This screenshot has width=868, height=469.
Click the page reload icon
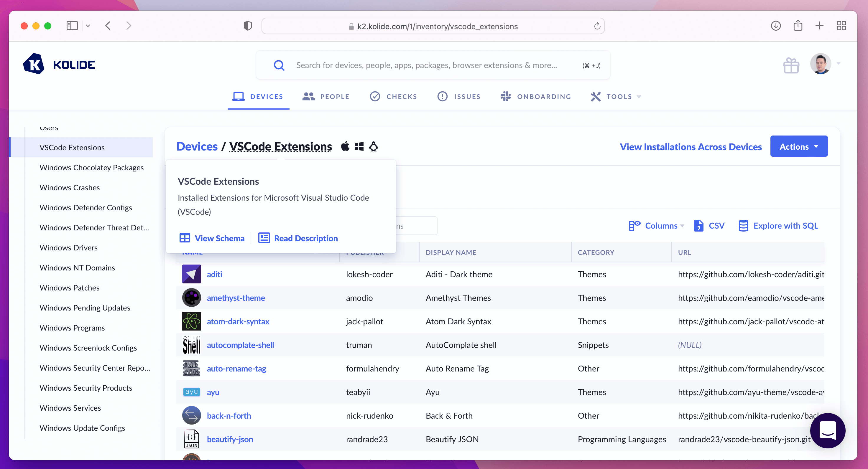point(597,26)
